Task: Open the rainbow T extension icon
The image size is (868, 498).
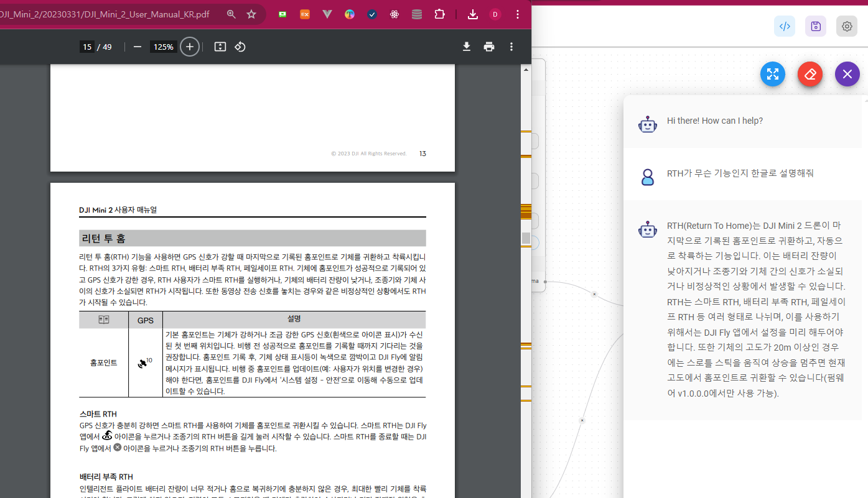Action: [350, 14]
